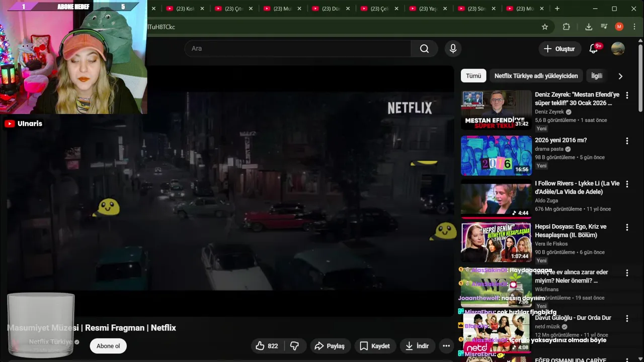
Task: Open the account avatar menu
Action: (x=618, y=49)
